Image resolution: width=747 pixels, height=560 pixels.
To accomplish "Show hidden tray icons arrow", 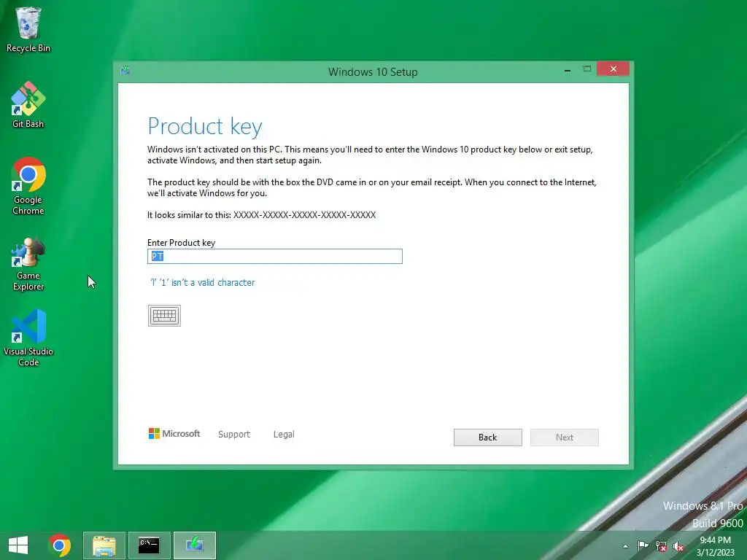I will pos(625,546).
